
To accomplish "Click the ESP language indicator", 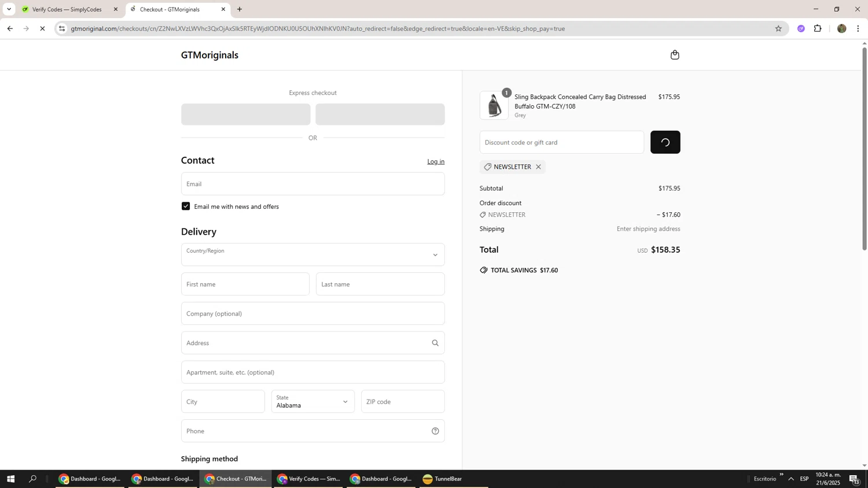I will point(804,479).
